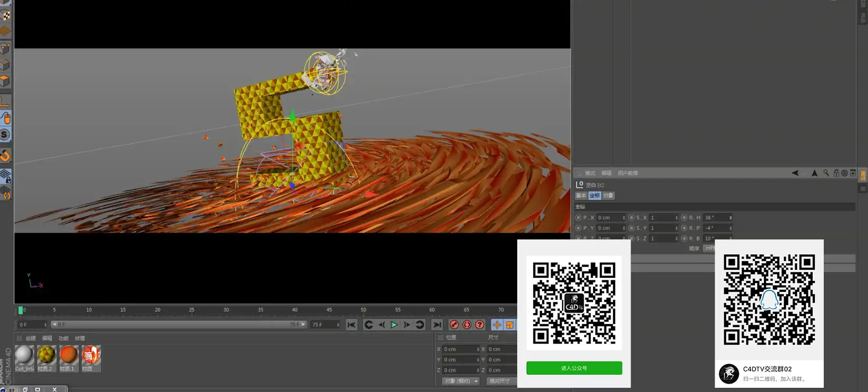Step back one frame
This screenshot has height=392, width=868.
[x=381, y=325]
